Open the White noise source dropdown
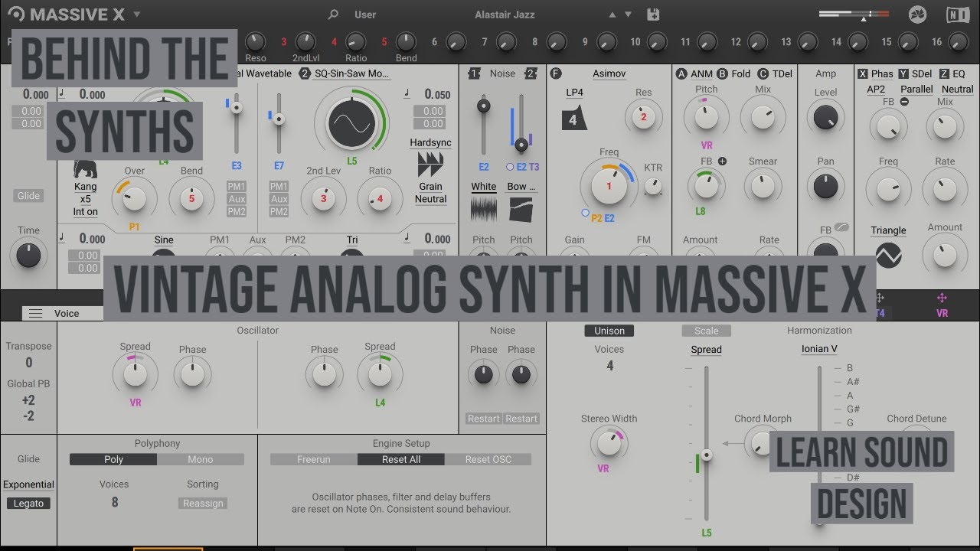 pyautogui.click(x=483, y=187)
